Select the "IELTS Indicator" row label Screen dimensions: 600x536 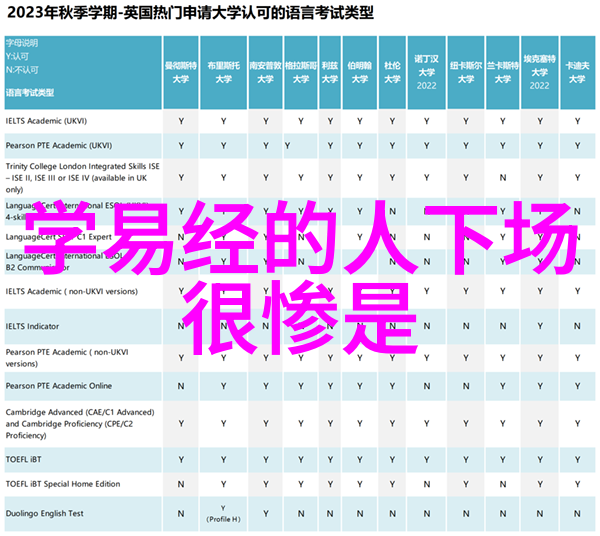tap(32, 326)
